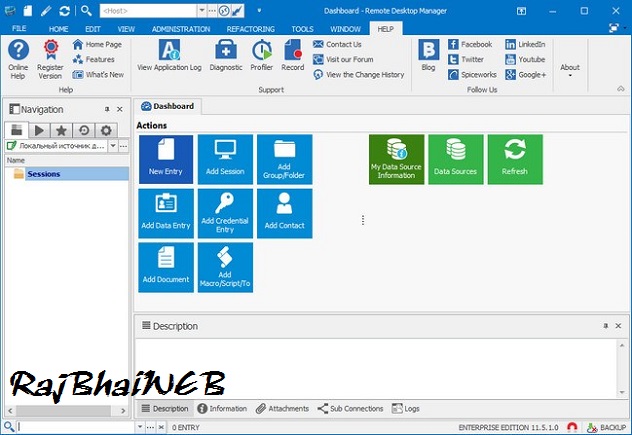Viewport: 632px width, 435px height.
Task: Click the Host input field
Action: point(148,10)
